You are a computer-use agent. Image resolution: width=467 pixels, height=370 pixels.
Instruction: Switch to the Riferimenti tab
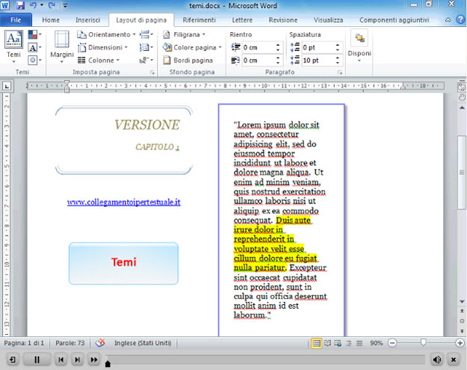(199, 20)
